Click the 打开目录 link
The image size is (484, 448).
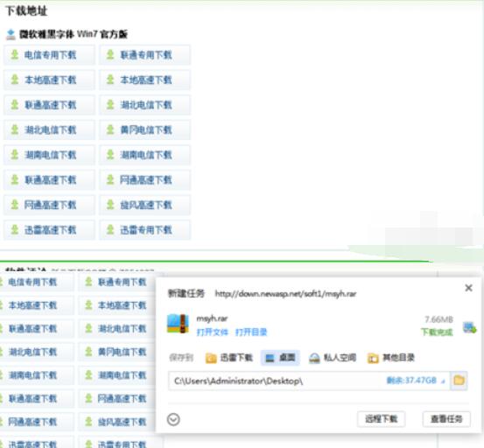pyautogui.click(x=251, y=332)
